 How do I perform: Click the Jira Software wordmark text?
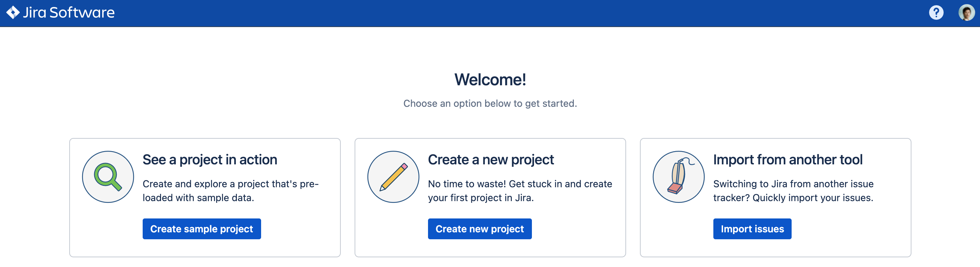pos(69,12)
